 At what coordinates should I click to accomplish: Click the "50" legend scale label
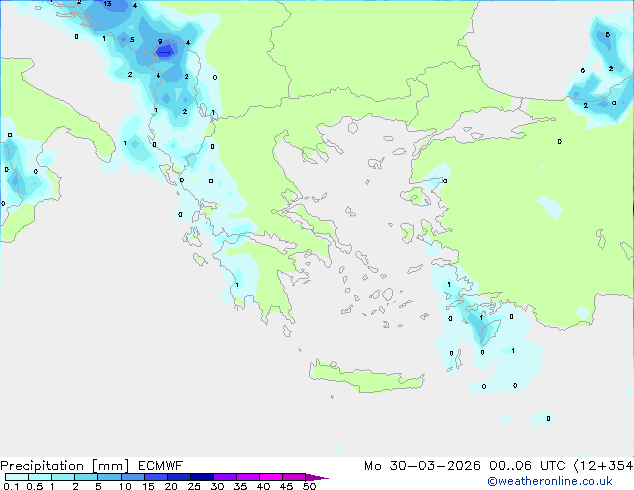pos(309,486)
